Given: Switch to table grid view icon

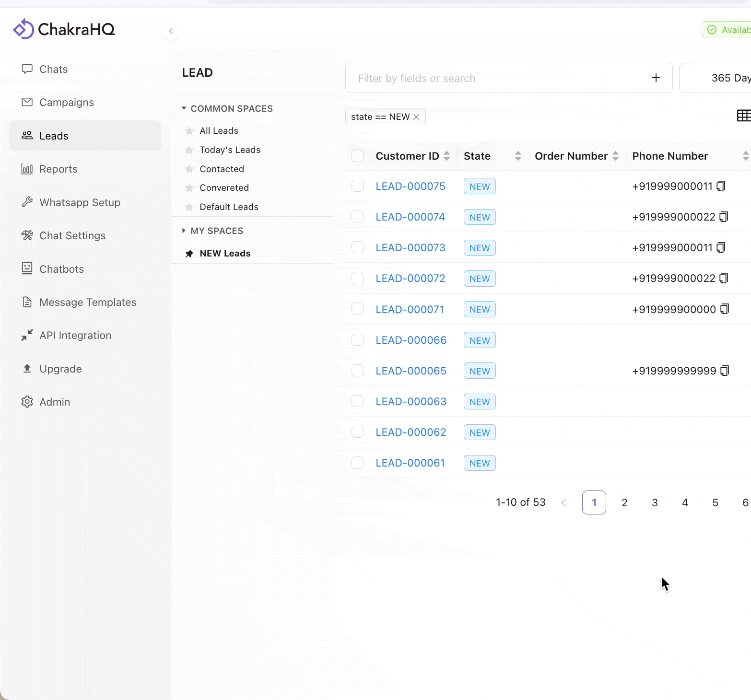Looking at the screenshot, I should [x=743, y=116].
